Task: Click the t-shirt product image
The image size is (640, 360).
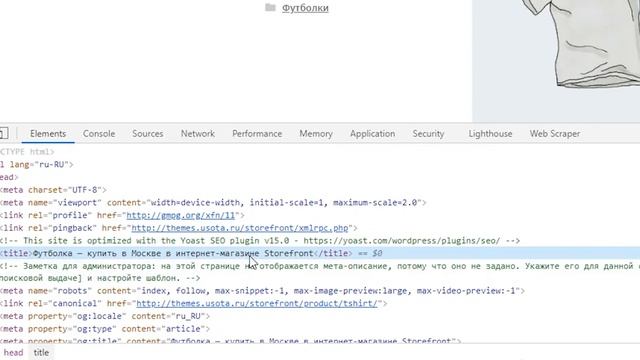Action: [x=556, y=61]
